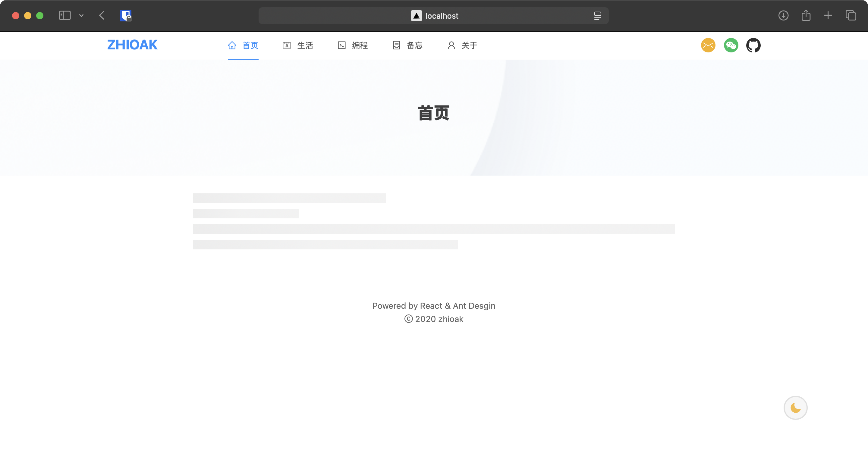
Task: Click the Bitwarden extension icon
Action: pyautogui.click(x=125, y=15)
